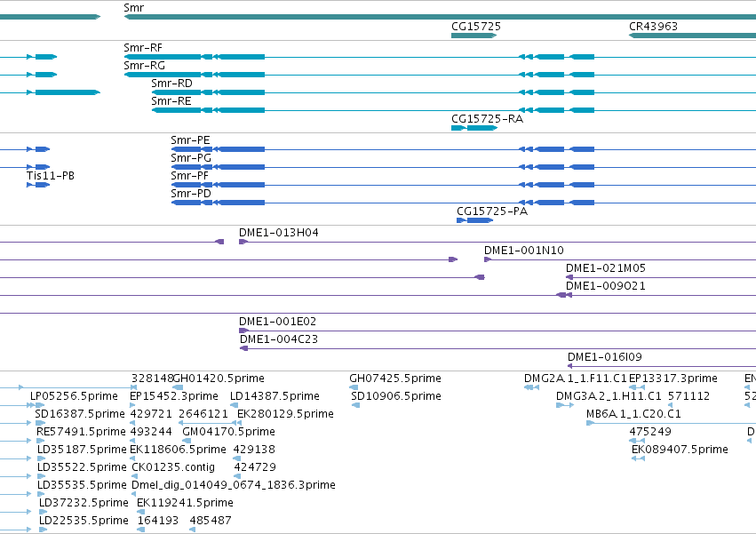
Task: Select the DMG3A.2_1.H11.C1 label
Action: [609, 396]
